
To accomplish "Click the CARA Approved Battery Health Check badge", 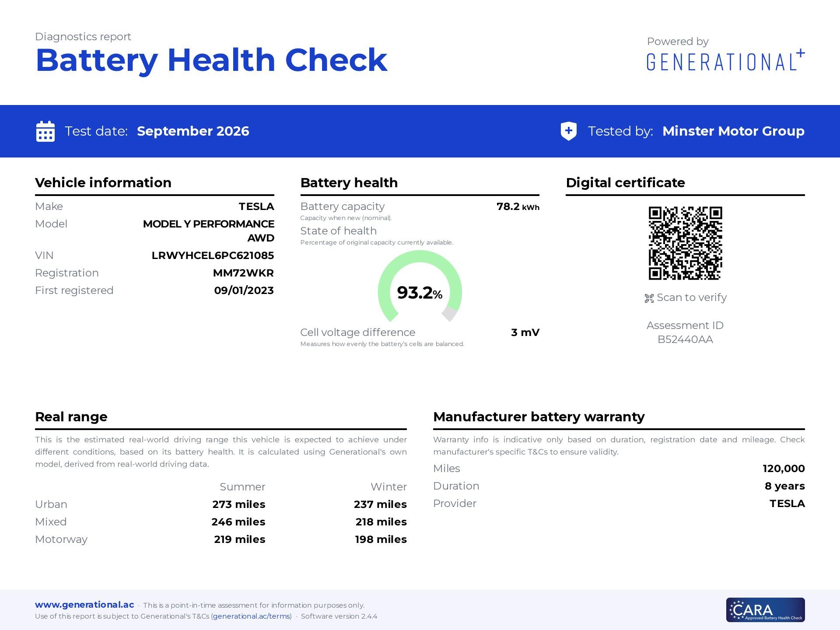I will tap(765, 610).
